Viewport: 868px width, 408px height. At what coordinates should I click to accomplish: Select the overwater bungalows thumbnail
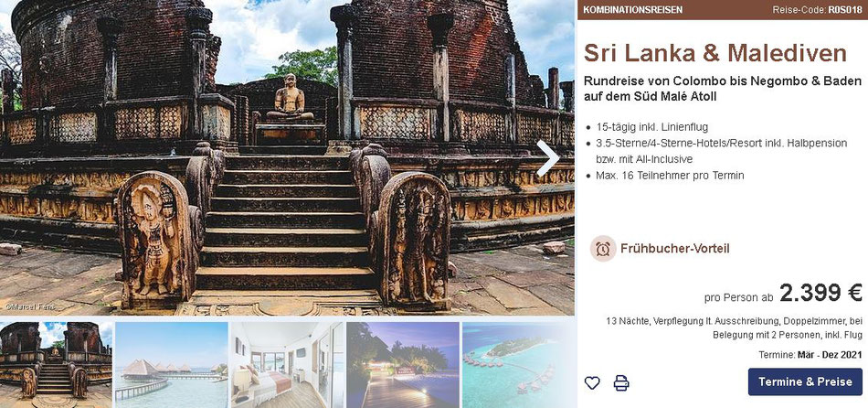[172, 365]
